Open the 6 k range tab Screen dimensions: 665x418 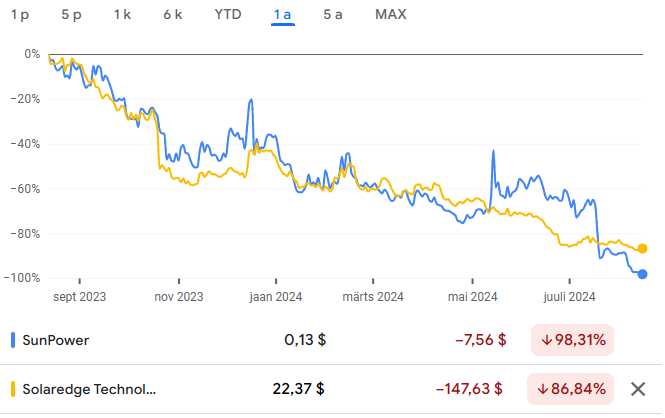pos(172,14)
